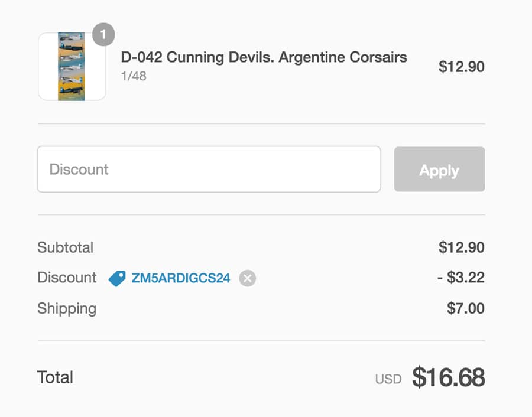
Task: Click the 1/48 scale variant text
Action: pyautogui.click(x=134, y=76)
